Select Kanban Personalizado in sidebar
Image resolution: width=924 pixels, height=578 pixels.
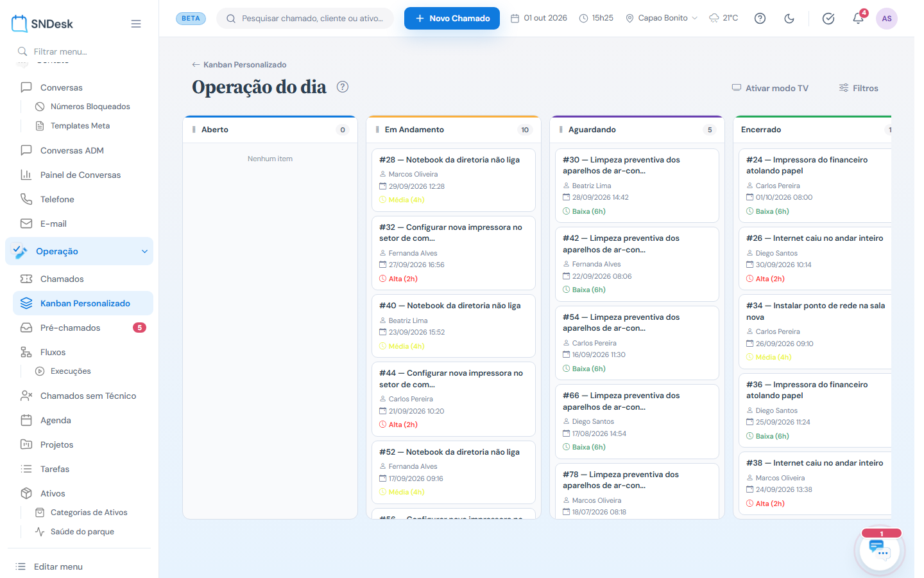pyautogui.click(x=83, y=303)
